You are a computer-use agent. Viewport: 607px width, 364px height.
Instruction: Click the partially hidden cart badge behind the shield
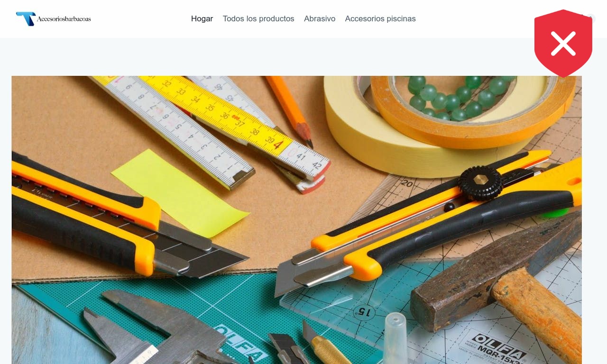590,18
